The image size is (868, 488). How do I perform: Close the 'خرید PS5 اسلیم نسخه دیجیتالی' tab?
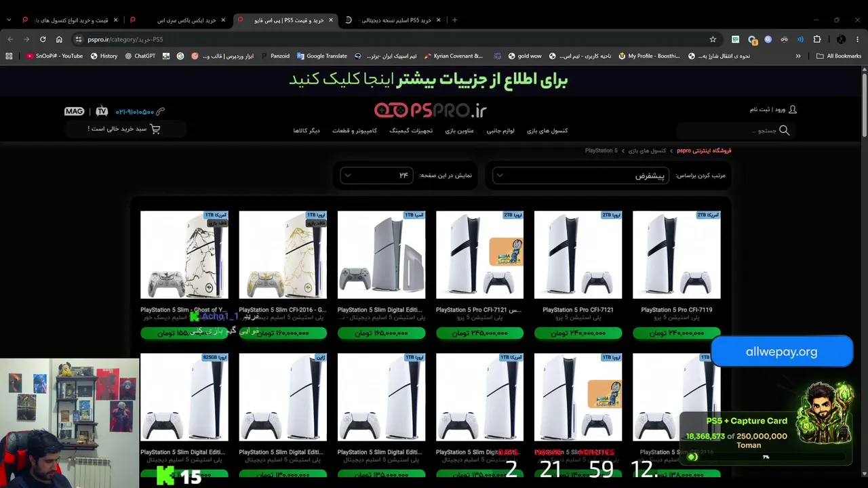coord(439,20)
